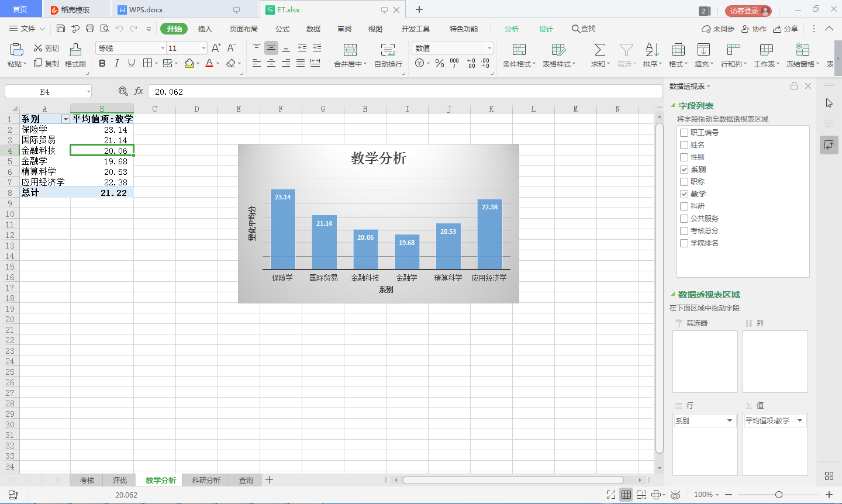
Task: Click the 协作 button
Action: [x=754, y=29]
